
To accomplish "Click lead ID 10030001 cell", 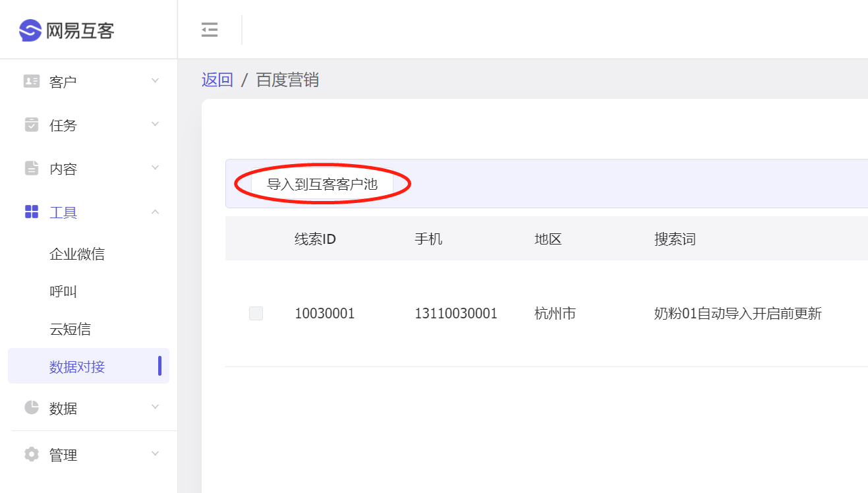I will coord(325,314).
